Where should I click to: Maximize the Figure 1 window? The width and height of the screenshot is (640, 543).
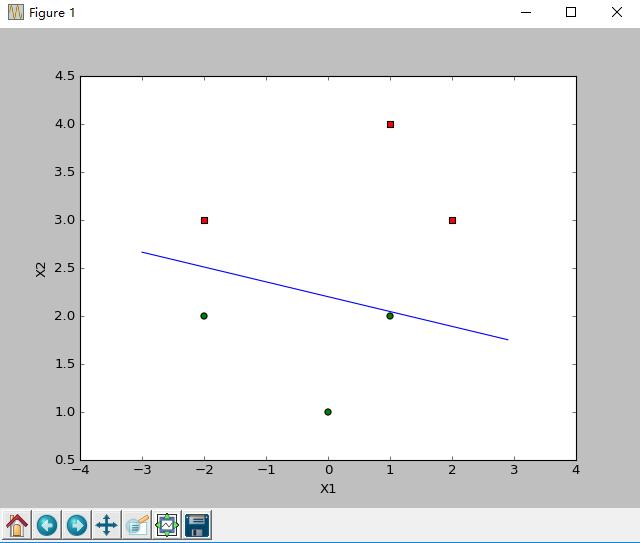tap(571, 12)
